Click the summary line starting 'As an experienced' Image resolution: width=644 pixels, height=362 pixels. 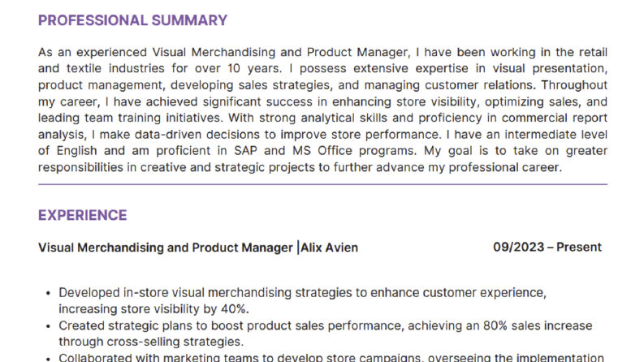coord(323,53)
